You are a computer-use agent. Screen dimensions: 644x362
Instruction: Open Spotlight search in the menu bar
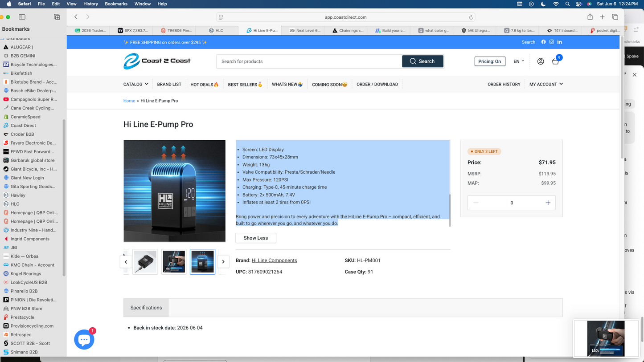click(x=567, y=4)
